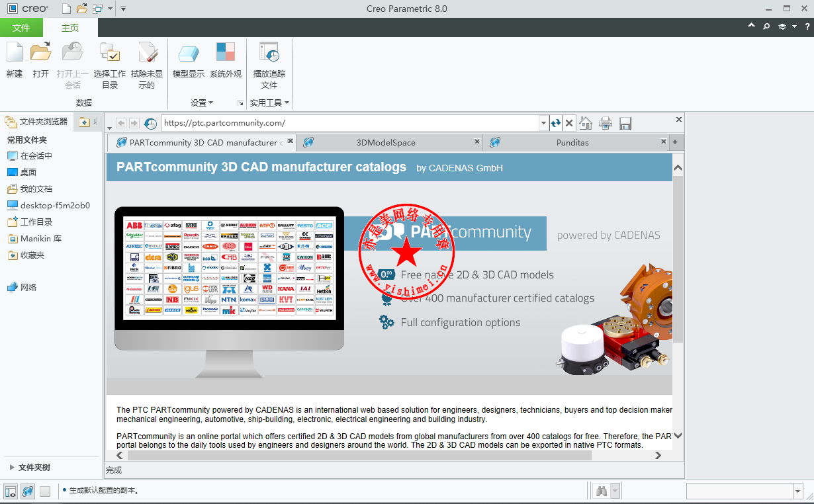Click the binoculars find icon in the status bar

point(602,491)
